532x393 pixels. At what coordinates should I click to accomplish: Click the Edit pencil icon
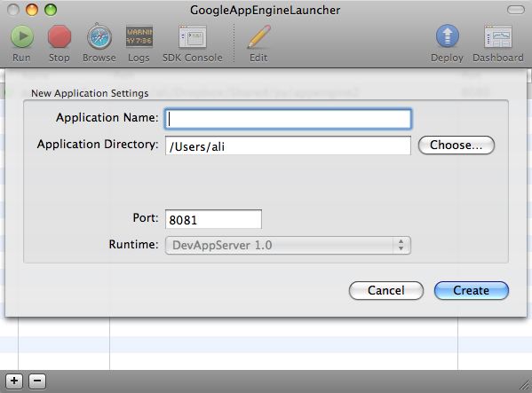coord(258,36)
